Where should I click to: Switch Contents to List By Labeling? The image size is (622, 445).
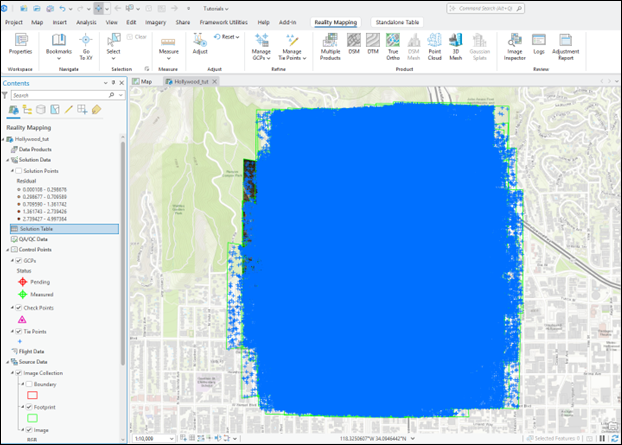[x=96, y=109]
